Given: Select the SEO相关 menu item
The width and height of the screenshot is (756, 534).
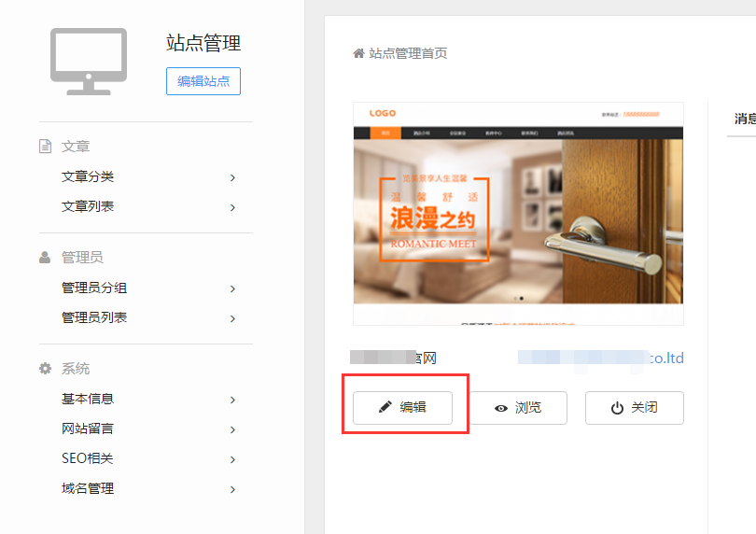Looking at the screenshot, I should point(87,458).
